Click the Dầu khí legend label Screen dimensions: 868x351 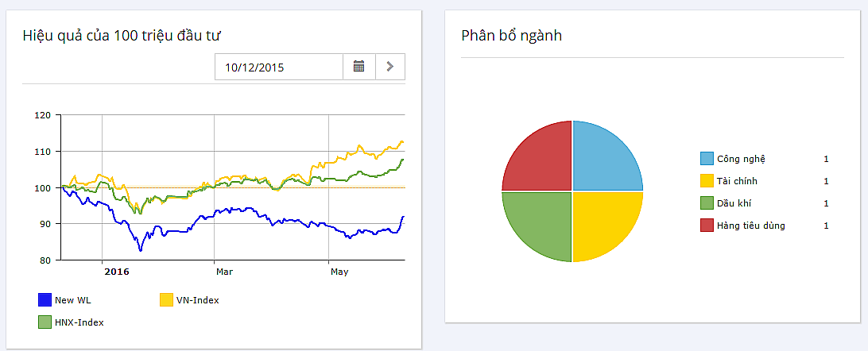pyautogui.click(x=734, y=203)
